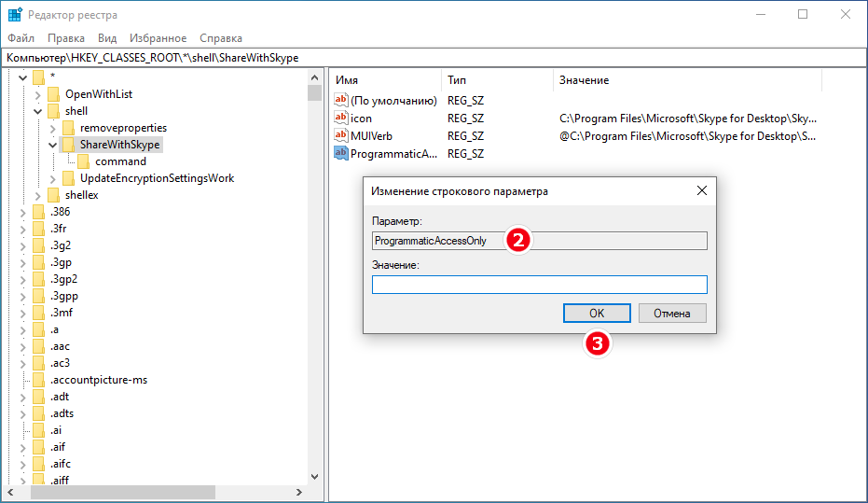Viewport: 868px width, 503px height.
Task: Click the folder icon of .386 key
Action: tap(39, 212)
